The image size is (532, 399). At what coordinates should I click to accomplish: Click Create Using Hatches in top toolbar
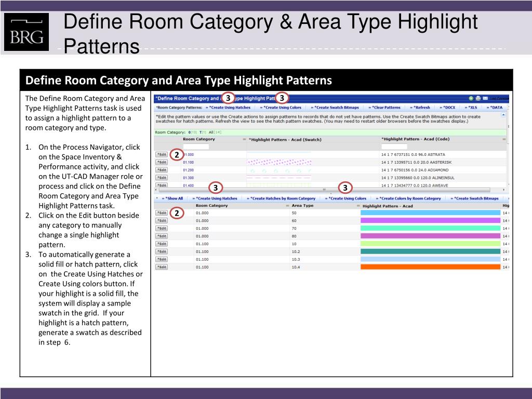tap(230, 108)
